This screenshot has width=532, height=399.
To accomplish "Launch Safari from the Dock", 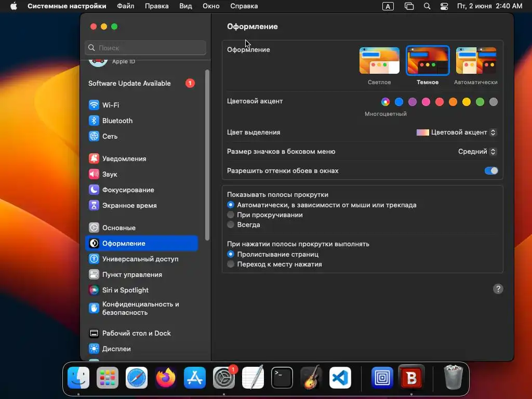I will 137,378.
